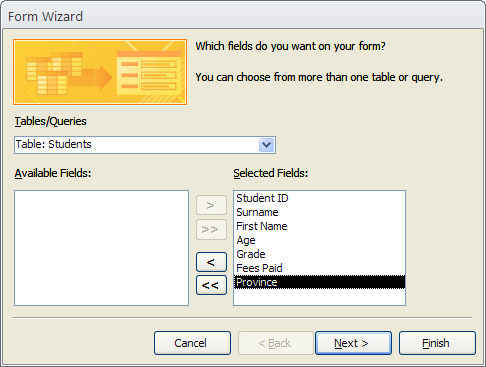486x367 pixels.
Task: Select Surname in Selected Fields list
Action: pos(319,212)
